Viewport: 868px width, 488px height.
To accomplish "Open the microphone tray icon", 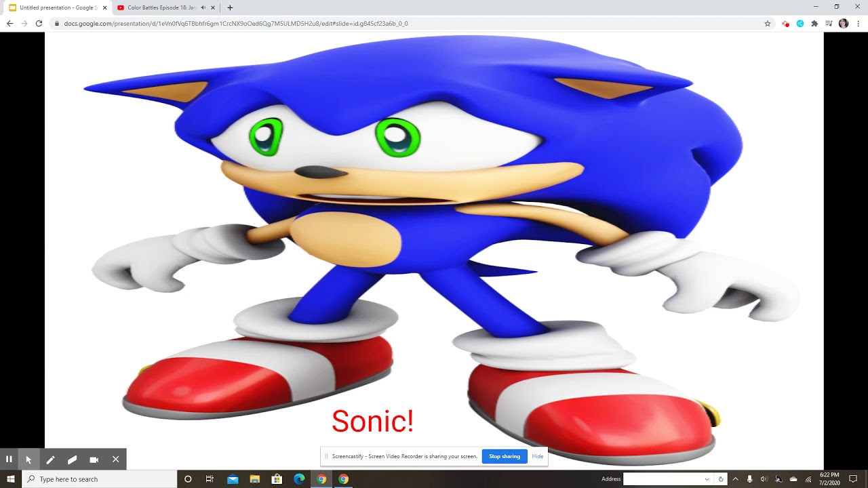I will tap(749, 479).
